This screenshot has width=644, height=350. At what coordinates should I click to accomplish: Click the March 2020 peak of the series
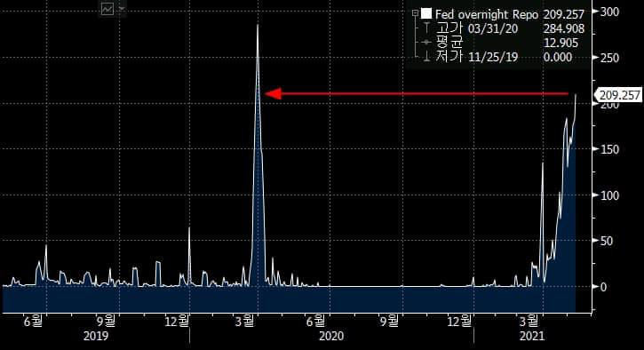pos(258,26)
